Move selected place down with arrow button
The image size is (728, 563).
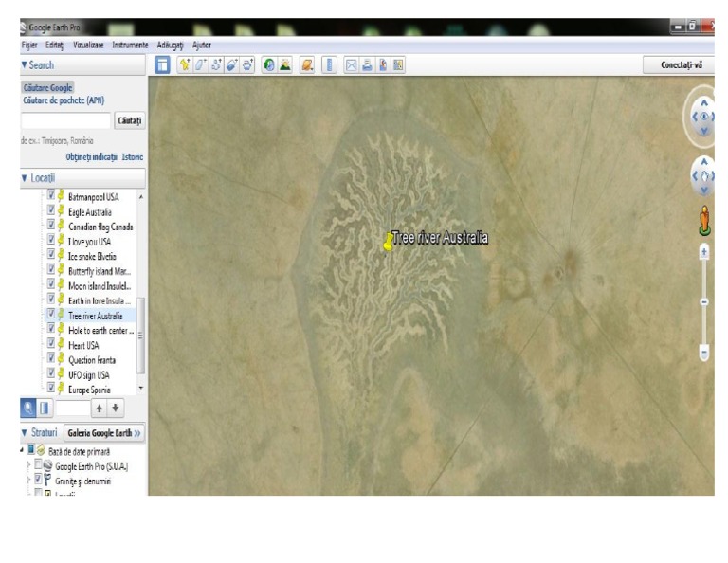[x=115, y=408]
